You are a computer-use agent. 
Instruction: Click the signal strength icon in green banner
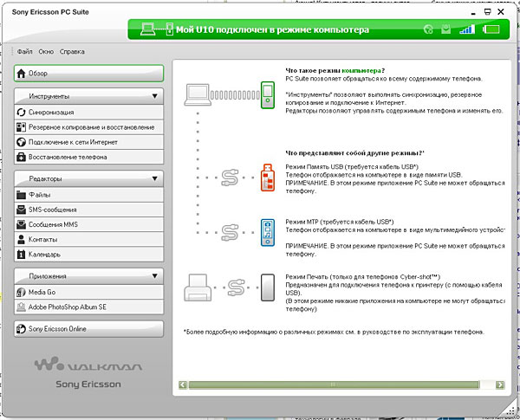467,29
